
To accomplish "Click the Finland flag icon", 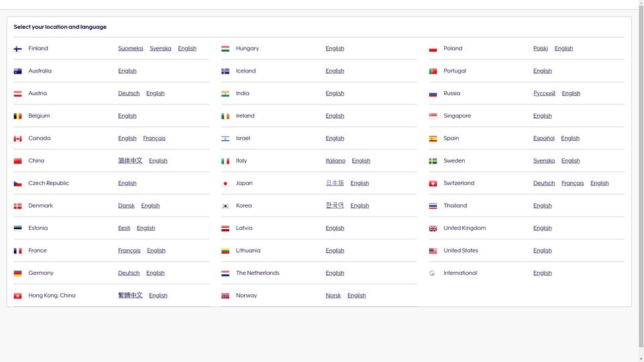I will (x=18, y=49).
